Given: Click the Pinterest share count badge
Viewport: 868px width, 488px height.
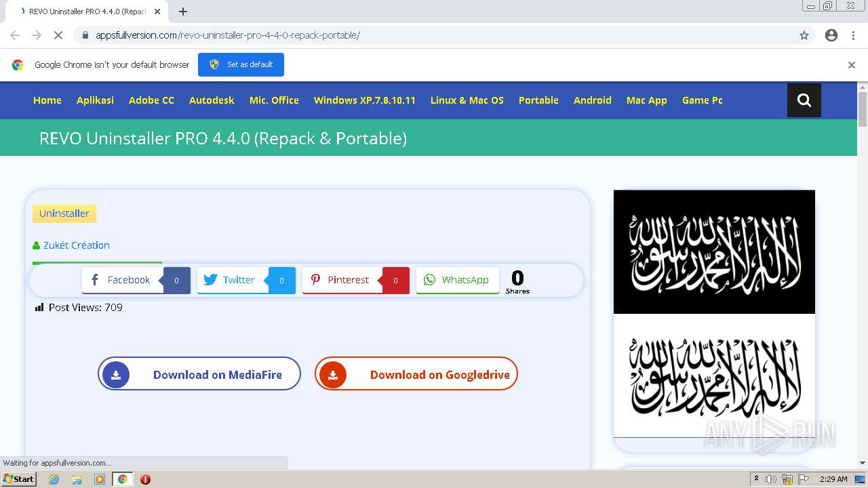Looking at the screenshot, I should [x=395, y=281].
